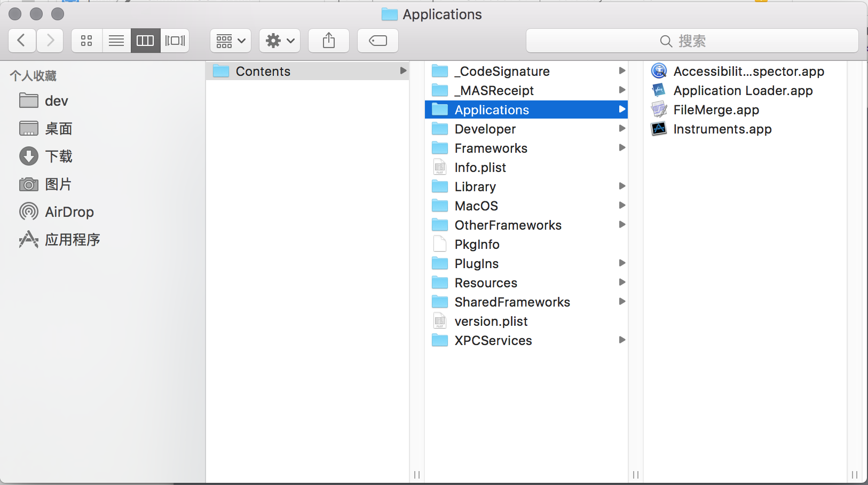Expand the Contents folder arrow
This screenshot has height=485, width=868.
[403, 71]
